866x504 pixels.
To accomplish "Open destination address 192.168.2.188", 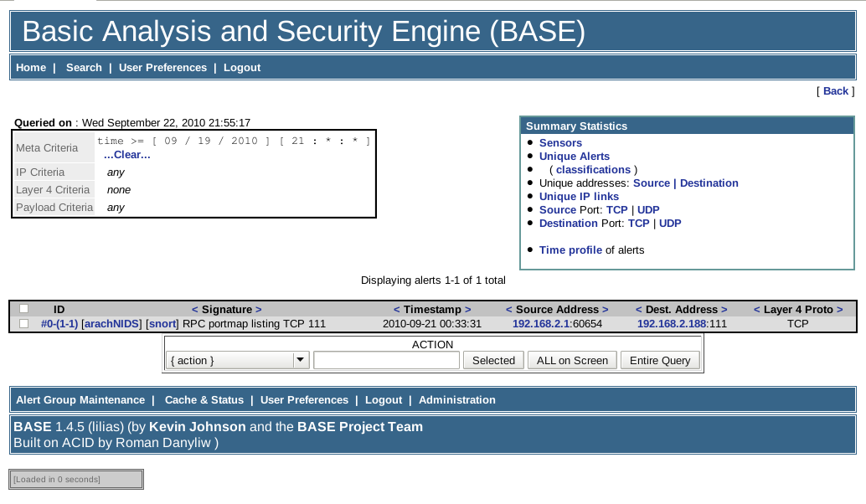I will pos(671,324).
